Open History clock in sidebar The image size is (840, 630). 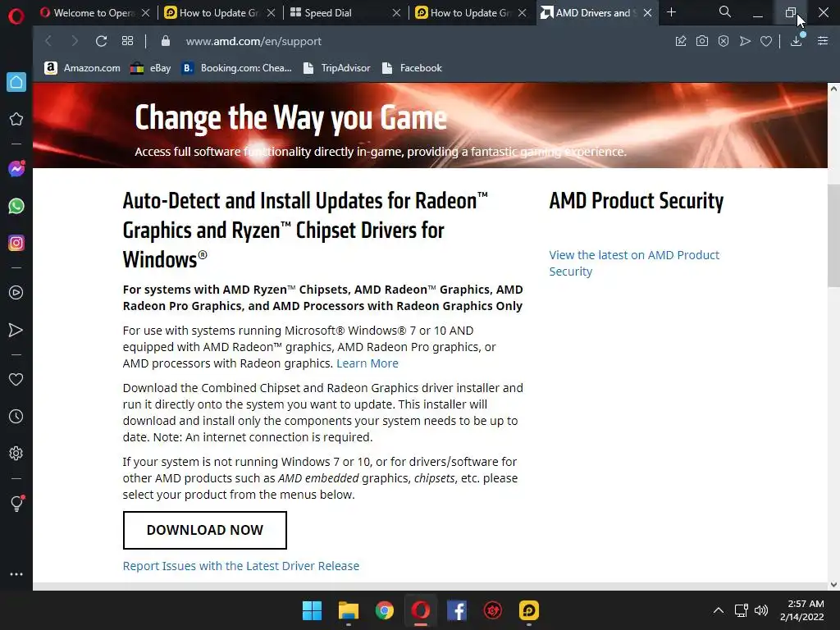point(16,416)
